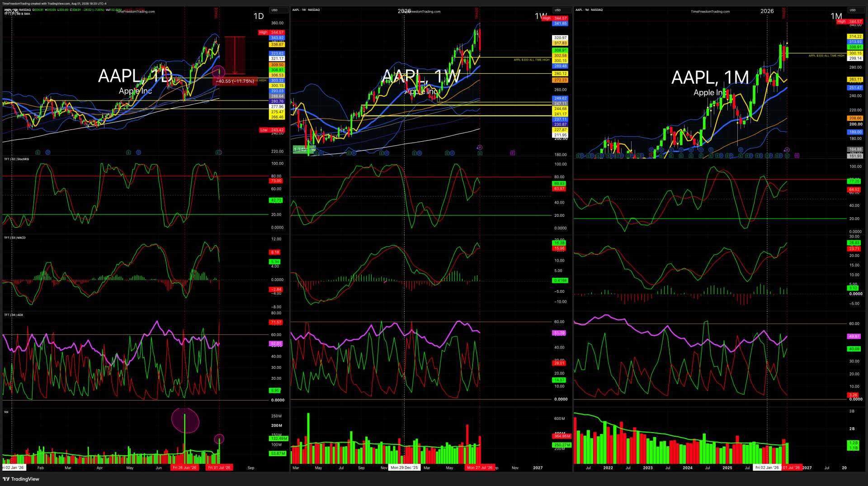Open the USD currency selector on the 1M chart

[856, 10]
